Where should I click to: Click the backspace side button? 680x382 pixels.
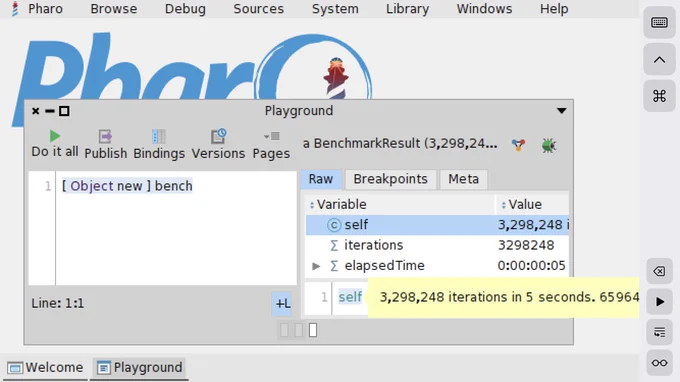click(659, 271)
